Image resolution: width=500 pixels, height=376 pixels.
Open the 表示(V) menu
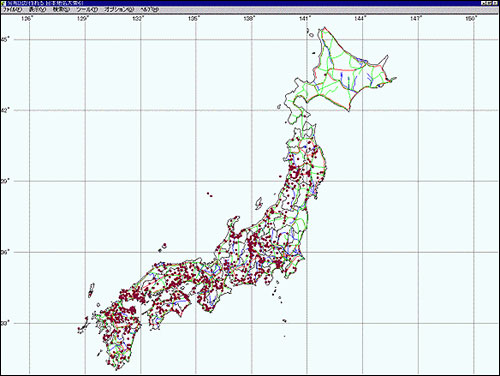[x=37, y=10]
